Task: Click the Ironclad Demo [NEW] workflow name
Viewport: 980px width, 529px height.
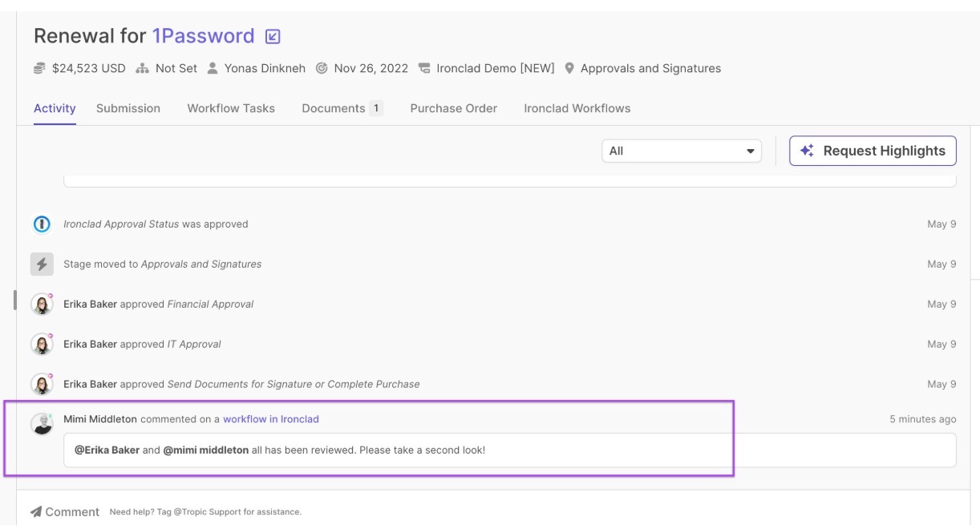Action: click(x=496, y=69)
